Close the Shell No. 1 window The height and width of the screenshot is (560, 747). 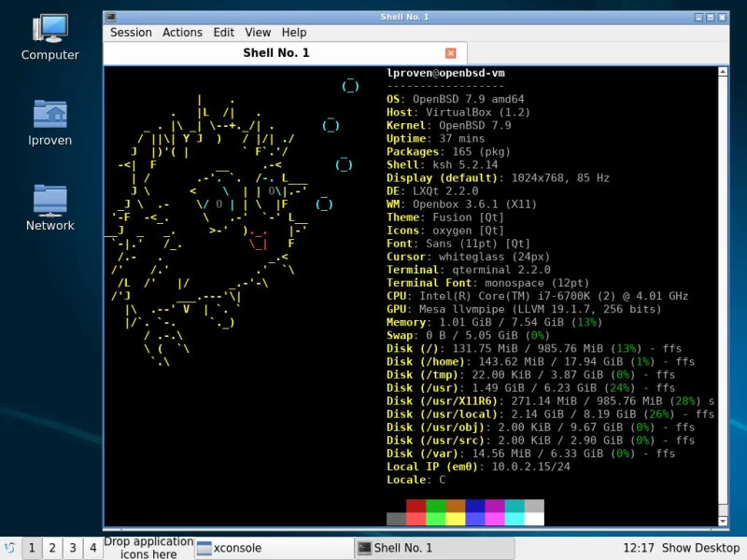722,17
